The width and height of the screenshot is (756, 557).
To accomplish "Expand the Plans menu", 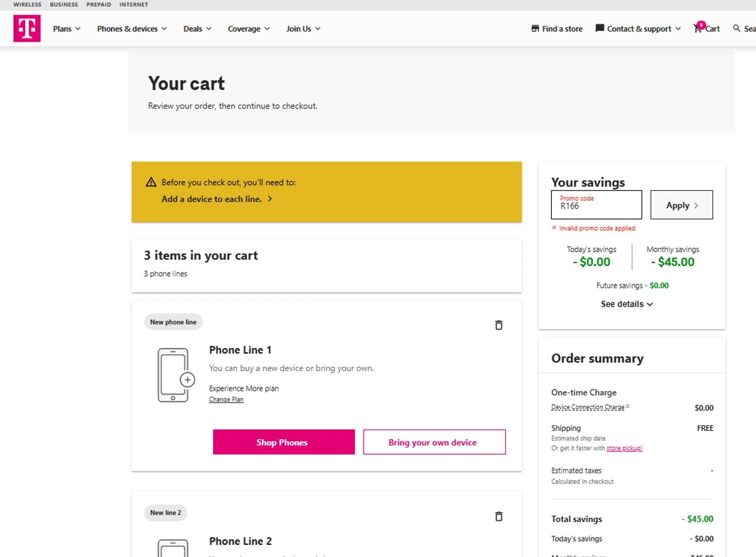I will [67, 29].
